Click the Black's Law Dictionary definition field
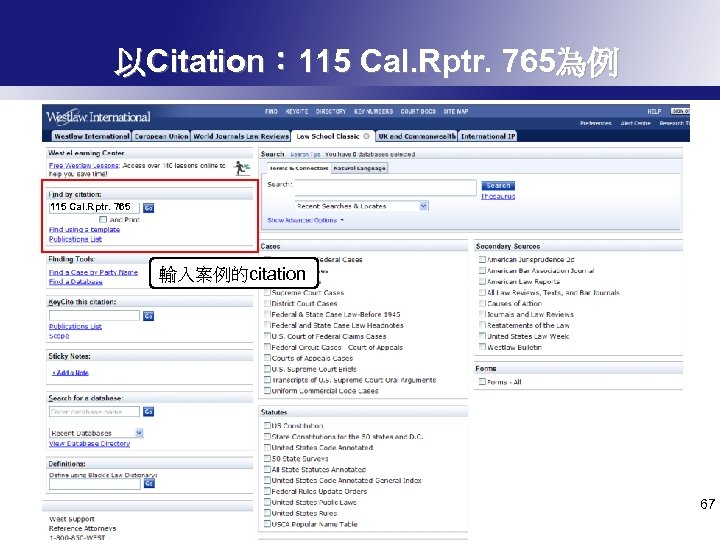The height and width of the screenshot is (540, 720). [x=95, y=484]
